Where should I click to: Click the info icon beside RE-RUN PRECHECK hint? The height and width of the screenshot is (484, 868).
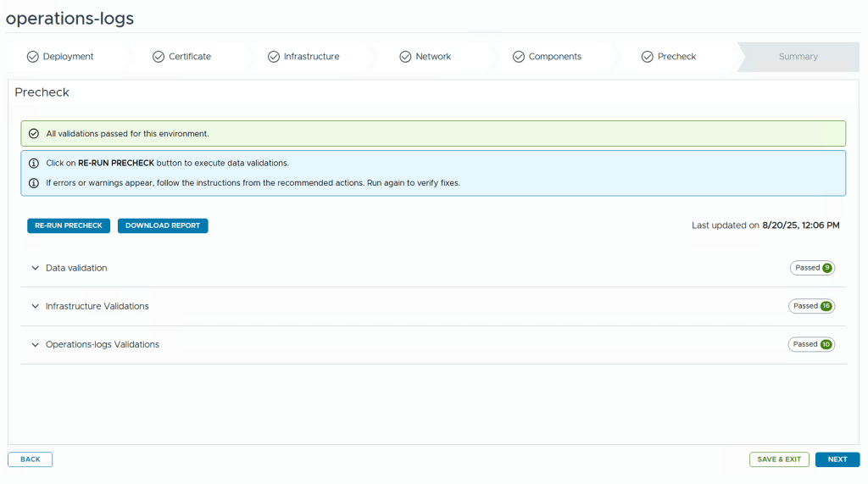[34, 163]
